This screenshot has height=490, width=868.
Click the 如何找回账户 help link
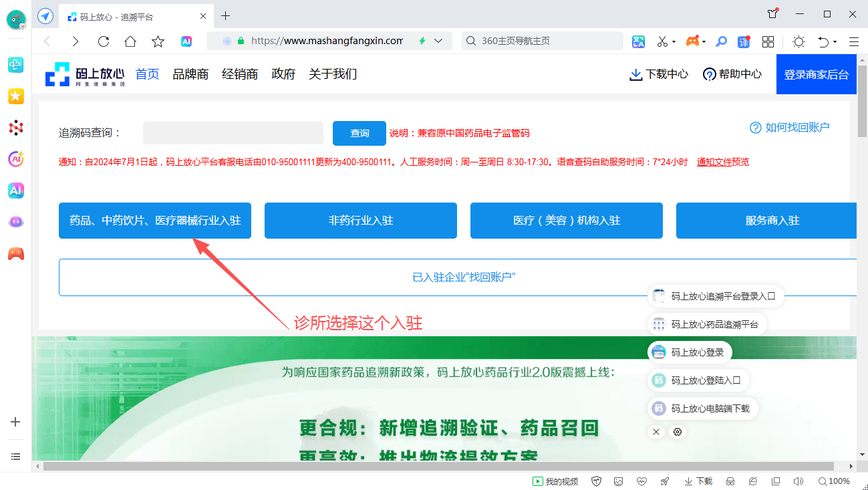point(790,128)
